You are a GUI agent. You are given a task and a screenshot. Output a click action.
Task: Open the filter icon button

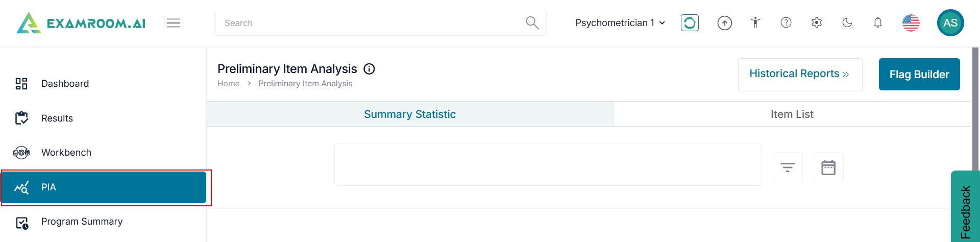[x=788, y=167]
